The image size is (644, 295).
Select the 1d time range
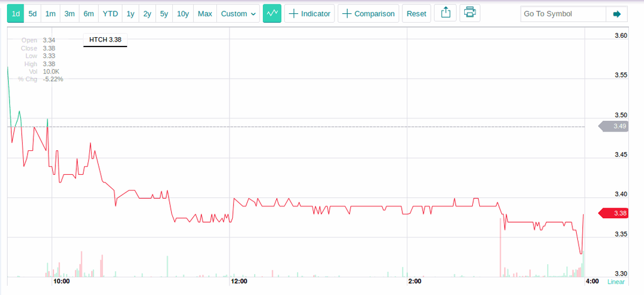[x=16, y=14]
